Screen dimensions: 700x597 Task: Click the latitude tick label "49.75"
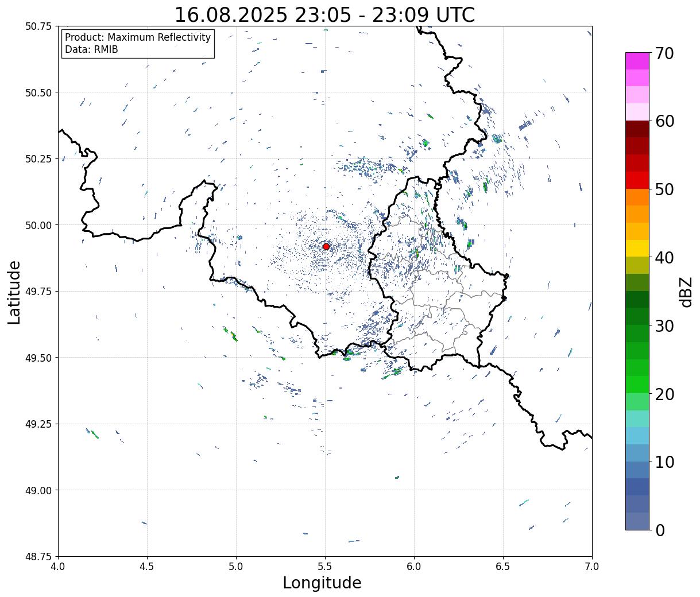[x=38, y=292]
